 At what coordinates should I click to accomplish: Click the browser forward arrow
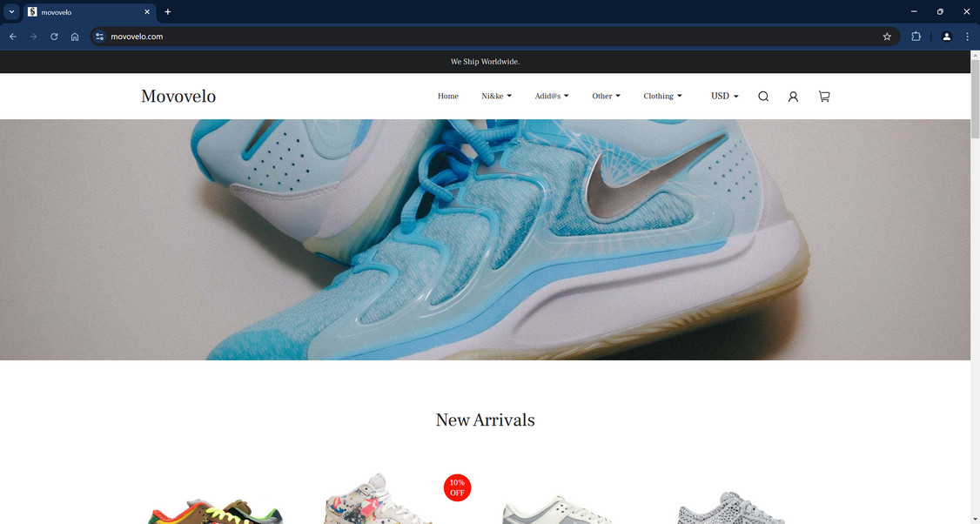click(34, 37)
